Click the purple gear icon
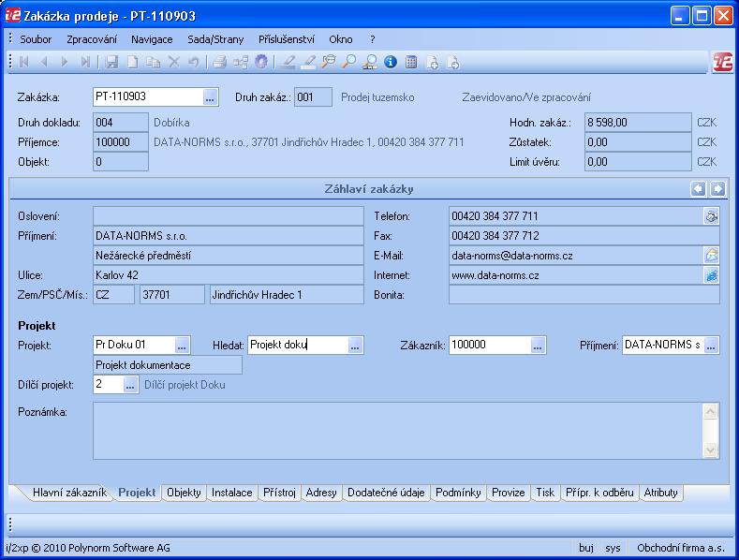This screenshot has width=739, height=560. (x=261, y=62)
